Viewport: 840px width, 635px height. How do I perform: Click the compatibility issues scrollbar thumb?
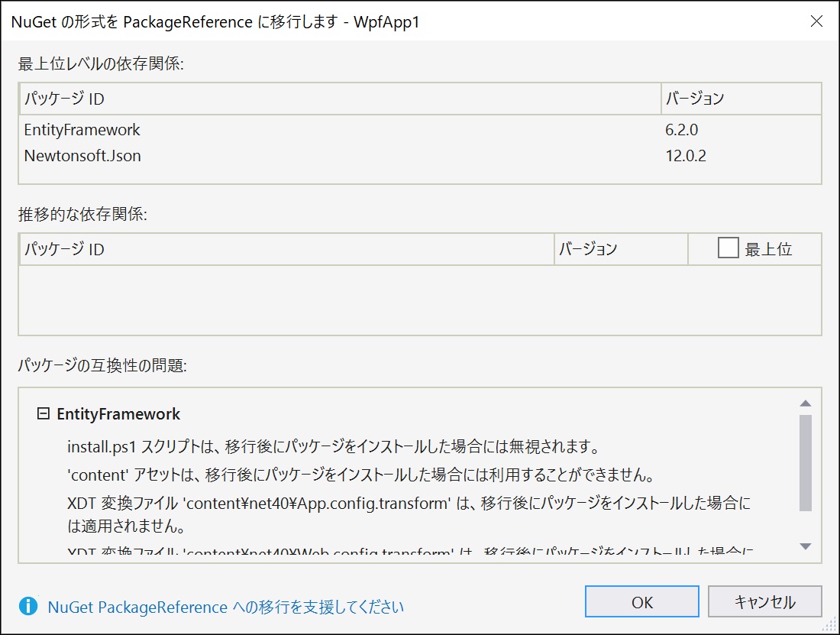[805, 463]
